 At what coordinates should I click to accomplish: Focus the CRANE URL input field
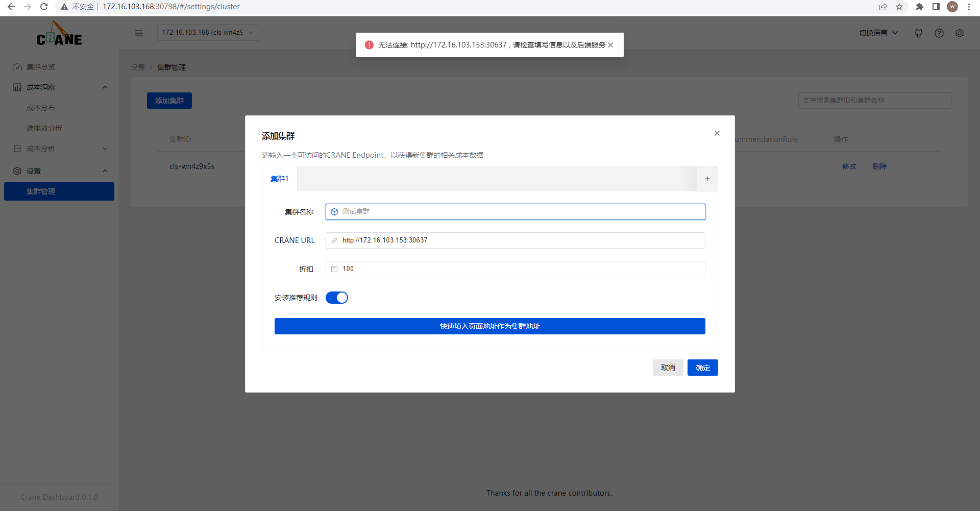coord(516,240)
